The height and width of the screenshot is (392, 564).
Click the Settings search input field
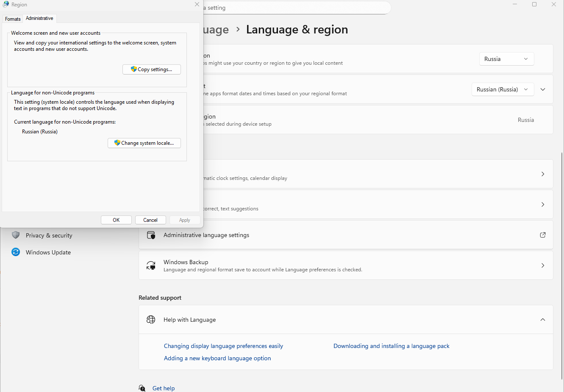click(297, 8)
